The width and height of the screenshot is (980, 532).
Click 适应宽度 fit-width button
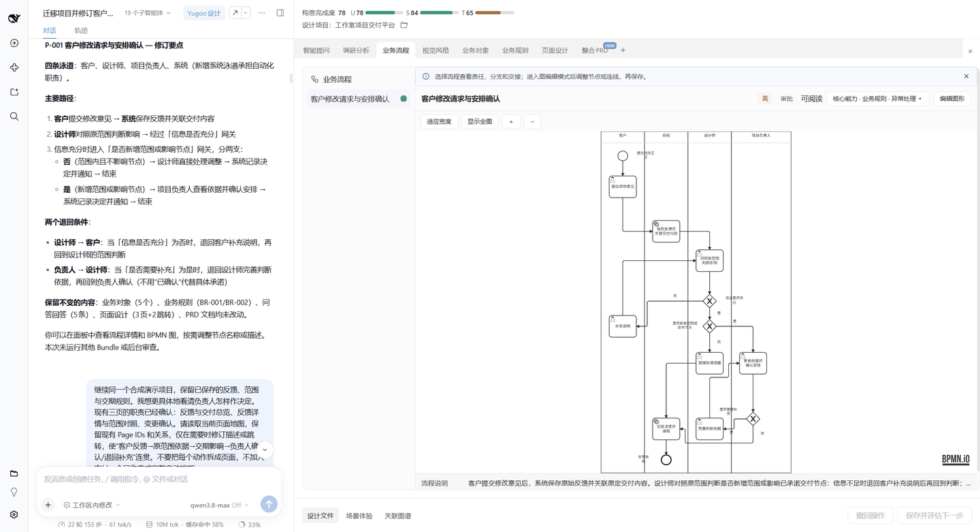pos(439,121)
